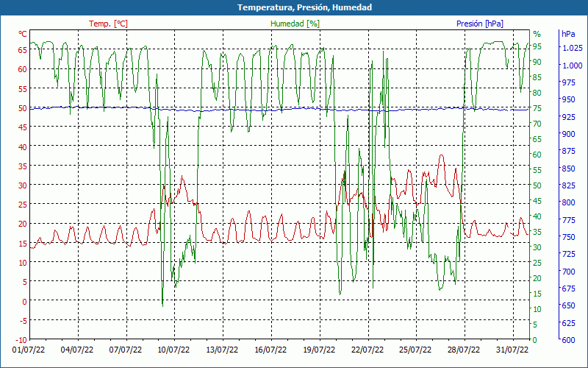Click the blue 800 pressure value

point(568,202)
